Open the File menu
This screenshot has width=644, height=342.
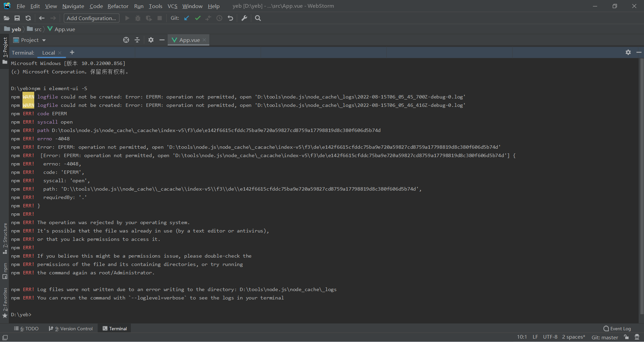coord(21,6)
